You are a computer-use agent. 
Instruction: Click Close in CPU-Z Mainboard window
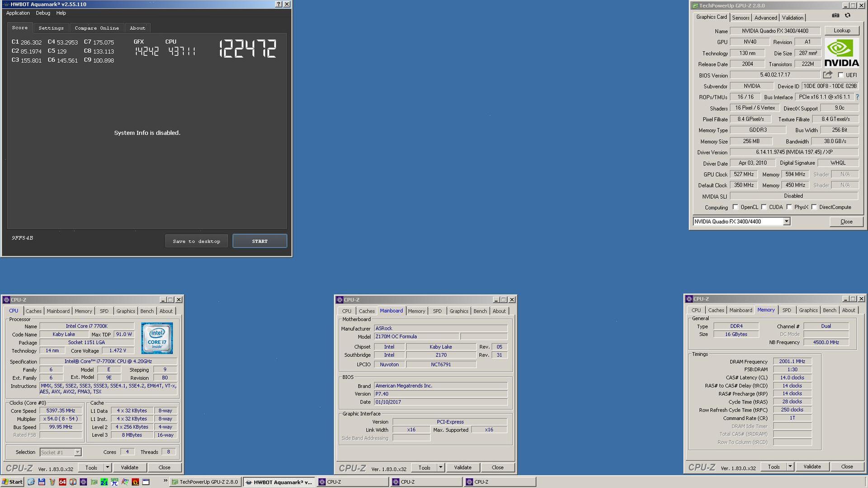pos(497,467)
